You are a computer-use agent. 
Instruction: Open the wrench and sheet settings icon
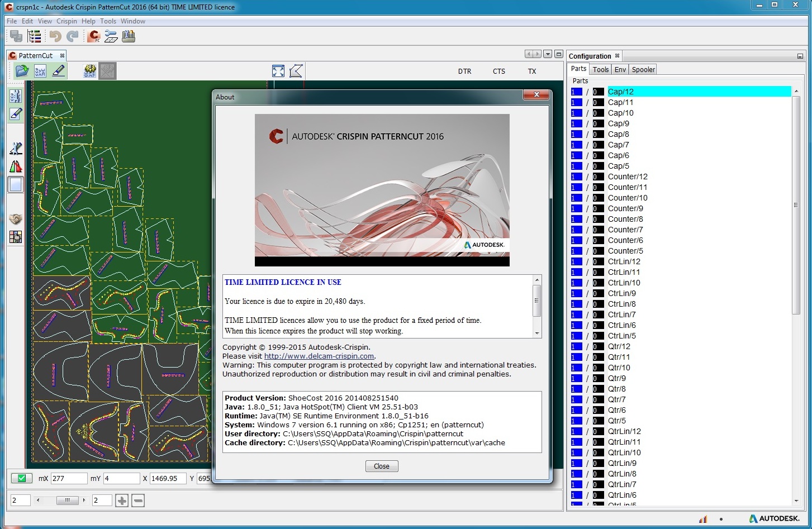tap(111, 36)
